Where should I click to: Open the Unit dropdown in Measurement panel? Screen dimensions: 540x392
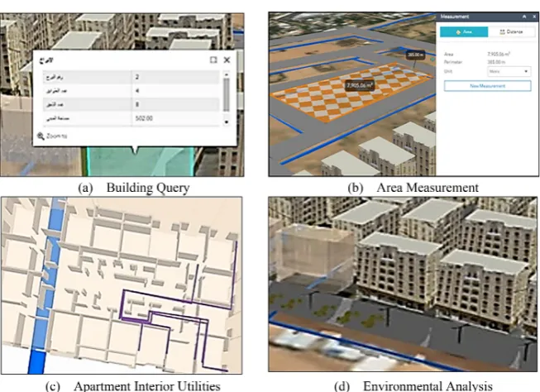[x=509, y=71]
